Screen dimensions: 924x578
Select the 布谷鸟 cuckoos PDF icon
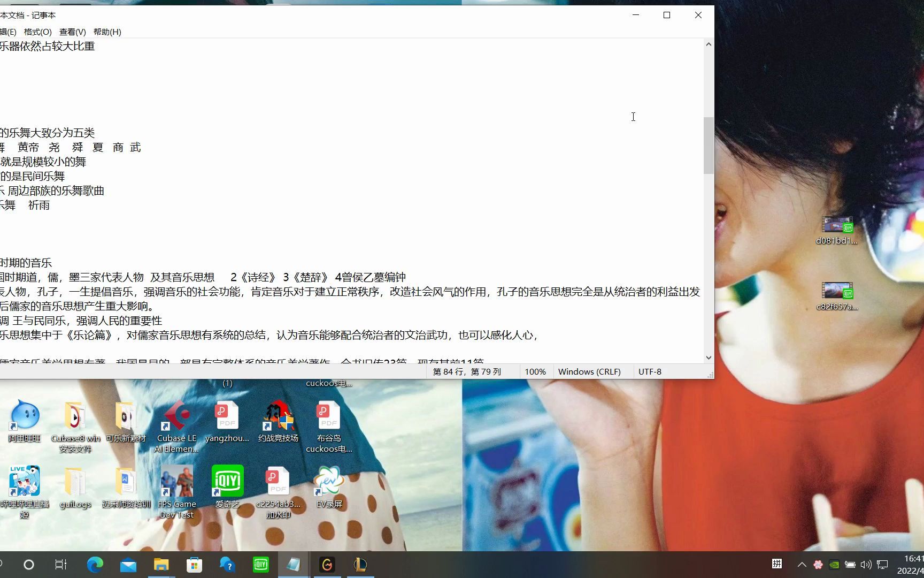coord(329,427)
